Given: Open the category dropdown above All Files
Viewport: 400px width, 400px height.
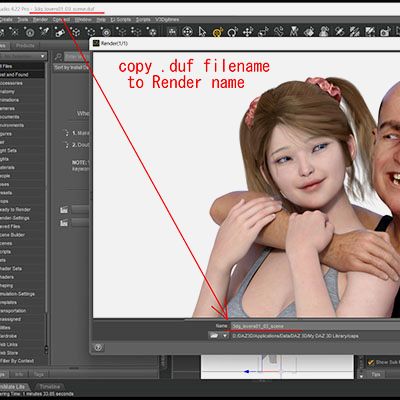Looking at the screenshot, I should tap(23, 56).
